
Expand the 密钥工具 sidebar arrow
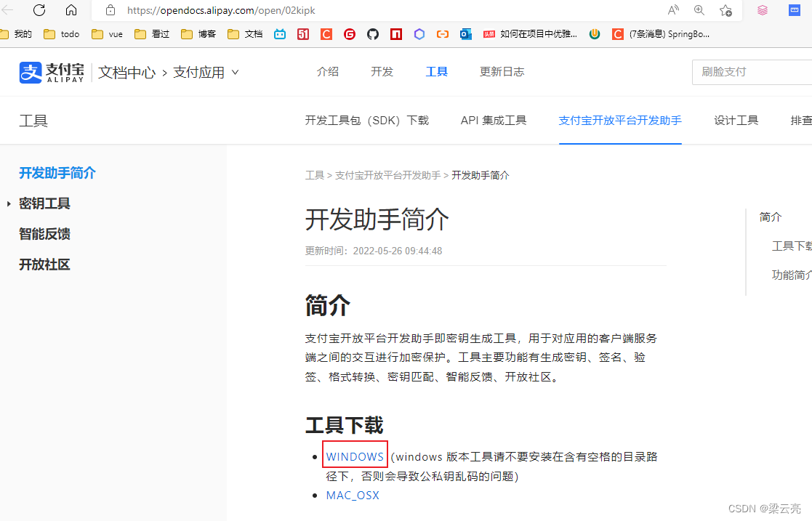point(9,204)
